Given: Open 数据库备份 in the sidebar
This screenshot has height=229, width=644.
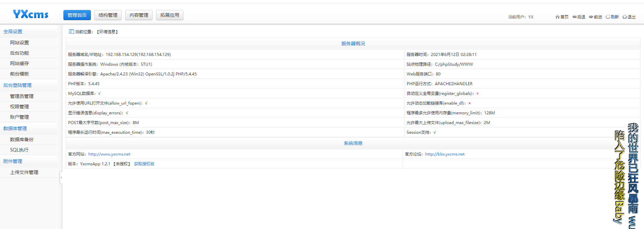Looking at the screenshot, I should click(22, 139).
